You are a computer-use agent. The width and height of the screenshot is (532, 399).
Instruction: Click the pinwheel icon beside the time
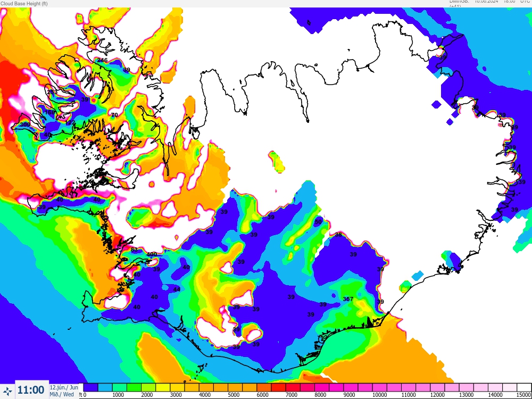coord(7,391)
